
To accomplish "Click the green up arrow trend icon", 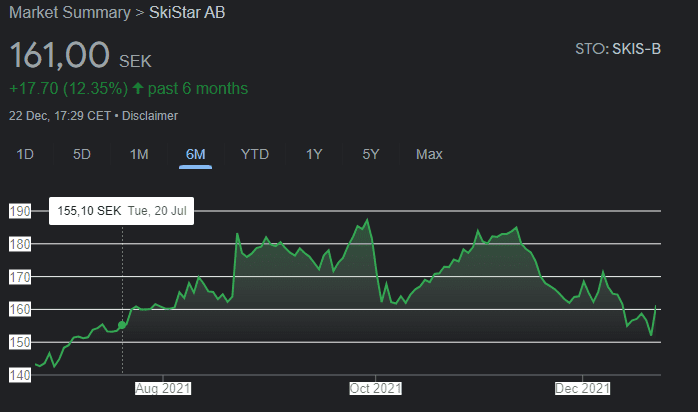I will coord(138,88).
